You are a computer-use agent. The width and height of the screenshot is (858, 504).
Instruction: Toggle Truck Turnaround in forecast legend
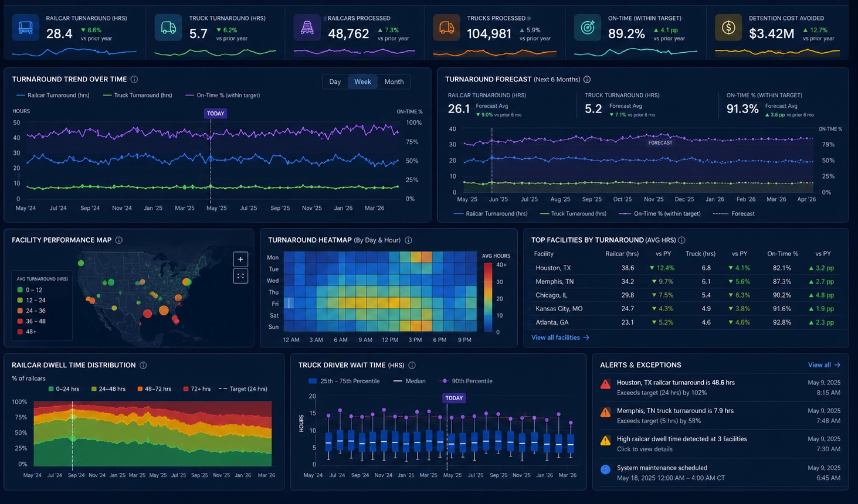coord(574,214)
